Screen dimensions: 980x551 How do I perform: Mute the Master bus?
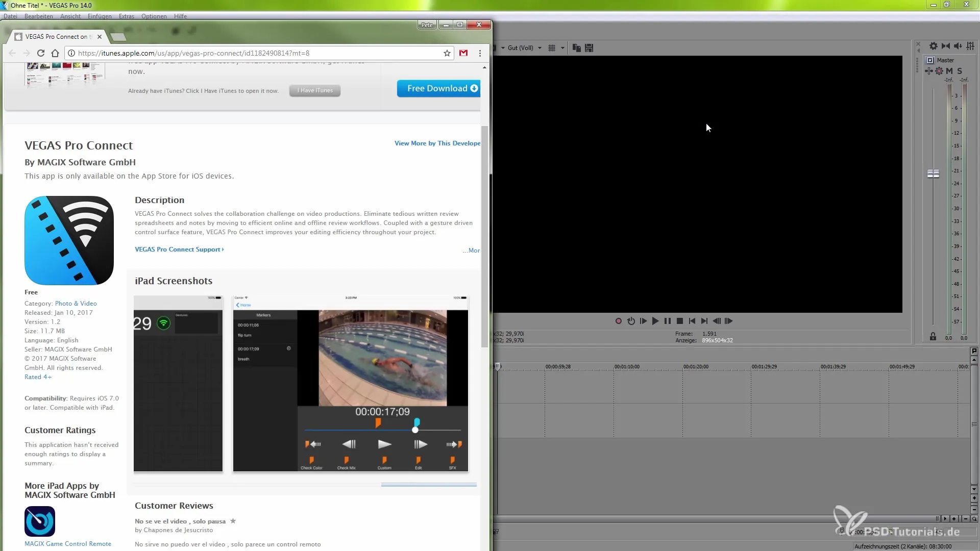pyautogui.click(x=949, y=71)
